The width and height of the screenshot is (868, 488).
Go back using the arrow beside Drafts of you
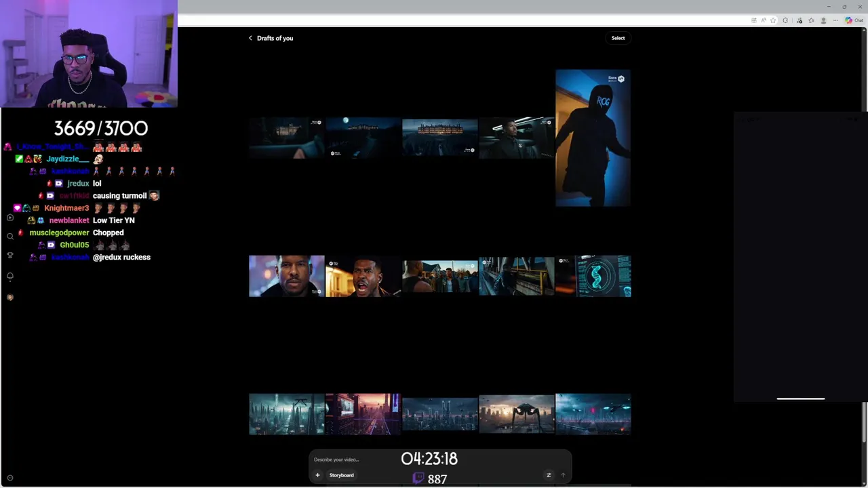250,38
